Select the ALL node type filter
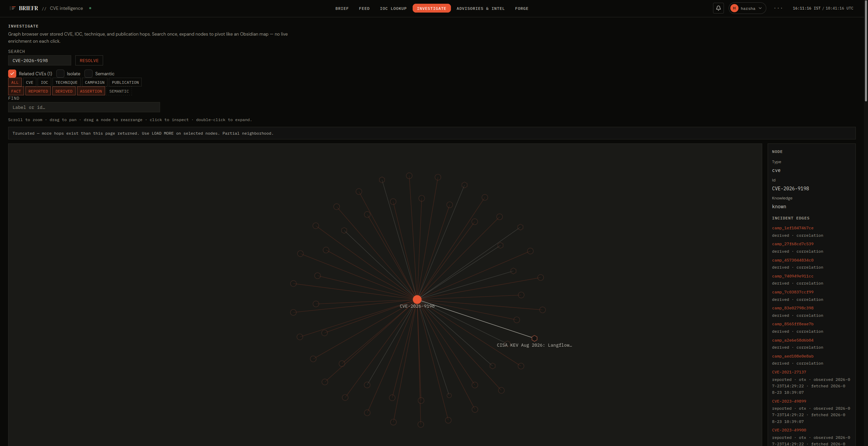The width and height of the screenshot is (868, 446). coord(15,82)
